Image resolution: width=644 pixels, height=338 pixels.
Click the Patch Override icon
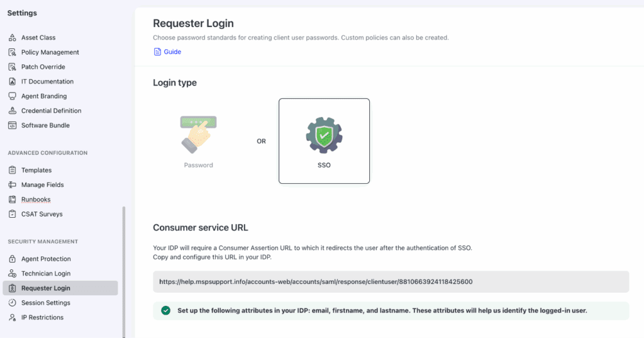coord(12,67)
